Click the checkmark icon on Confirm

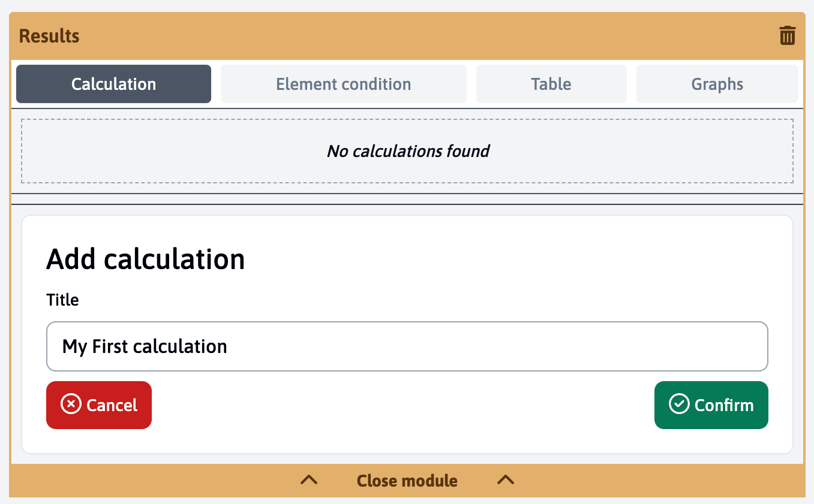point(678,405)
